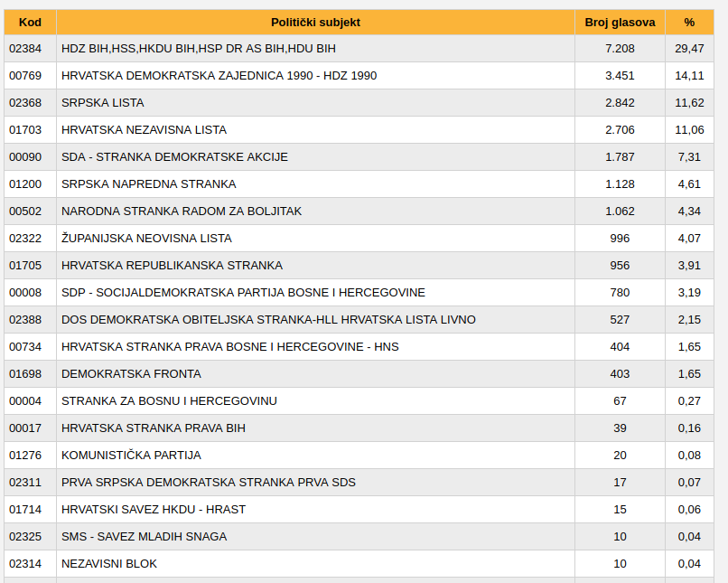Select code 00090
The width and height of the screenshot is (728, 583).
(x=25, y=157)
